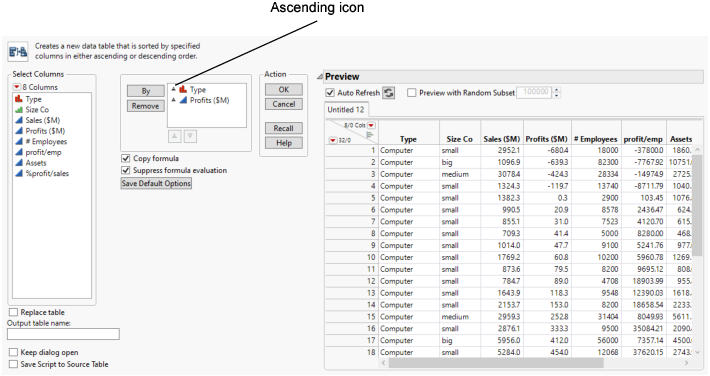Click rows filter icon in preview corner
The height and width of the screenshot is (376, 710).
pos(370,135)
